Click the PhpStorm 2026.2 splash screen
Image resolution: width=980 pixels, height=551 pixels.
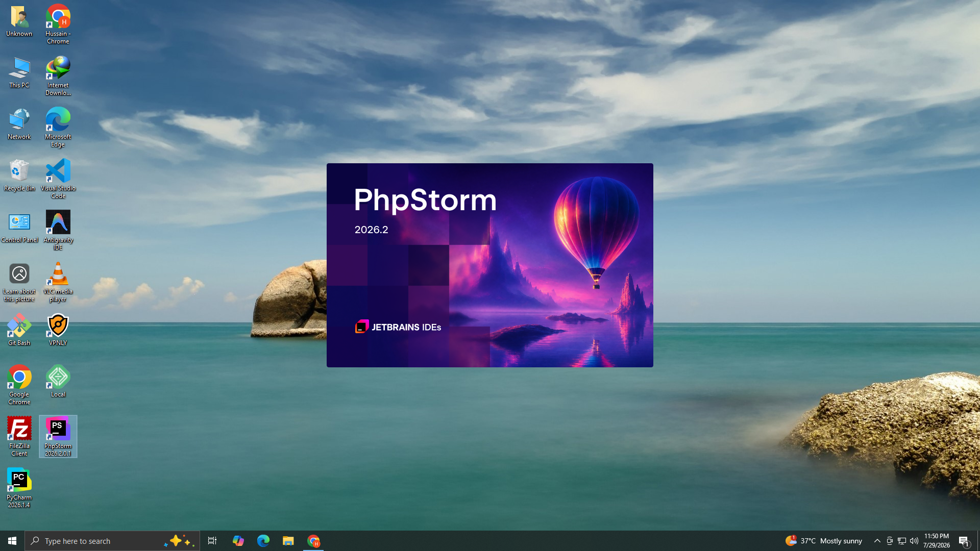coord(490,265)
